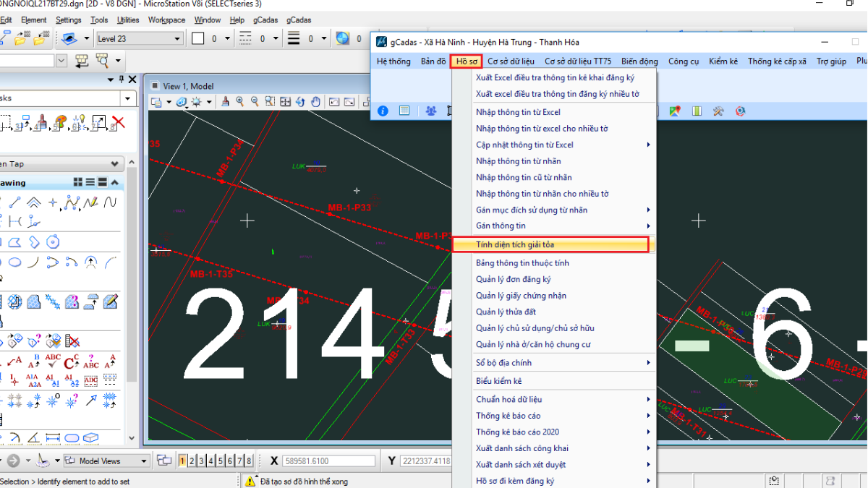Click the Fit View icon
This screenshot has width=868, height=488.
[286, 102]
